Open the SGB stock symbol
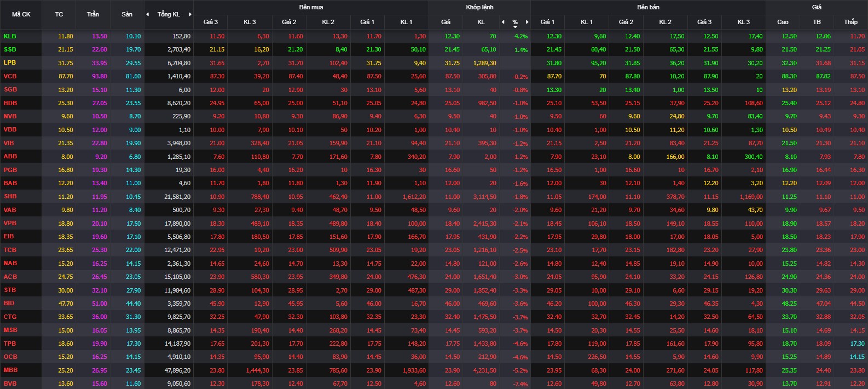The width and height of the screenshot is (868, 389). click(x=10, y=89)
